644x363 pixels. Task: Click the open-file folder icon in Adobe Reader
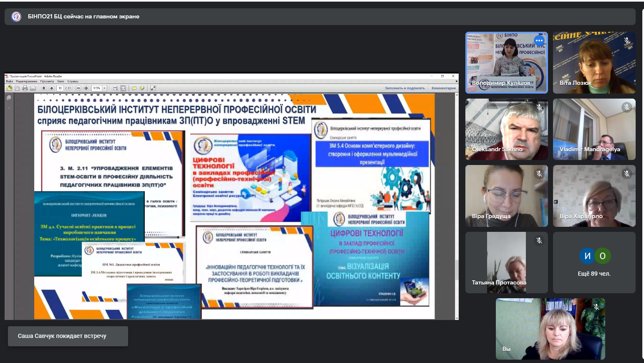pos(9,88)
